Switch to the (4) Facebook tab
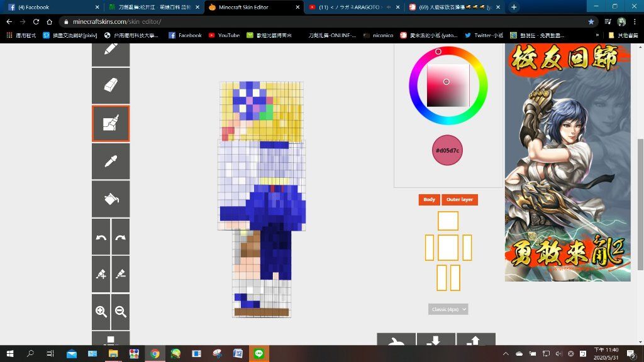The image size is (644, 362). (x=53, y=7)
